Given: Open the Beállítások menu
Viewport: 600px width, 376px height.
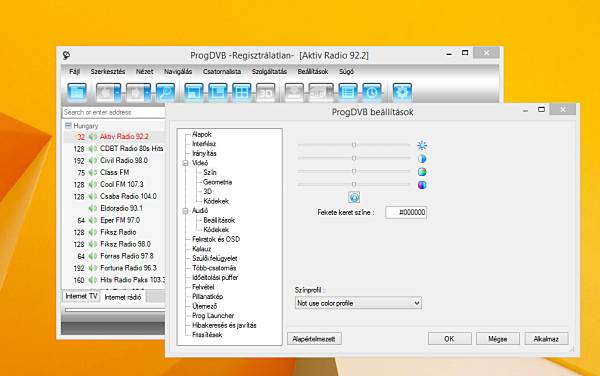Looking at the screenshot, I should pyautogui.click(x=313, y=72).
